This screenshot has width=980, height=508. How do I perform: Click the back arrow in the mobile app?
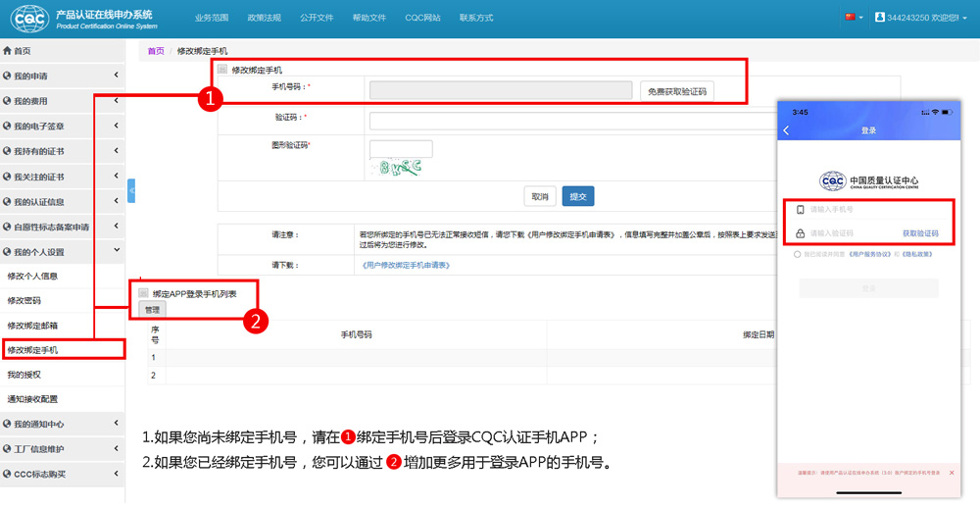[x=787, y=130]
